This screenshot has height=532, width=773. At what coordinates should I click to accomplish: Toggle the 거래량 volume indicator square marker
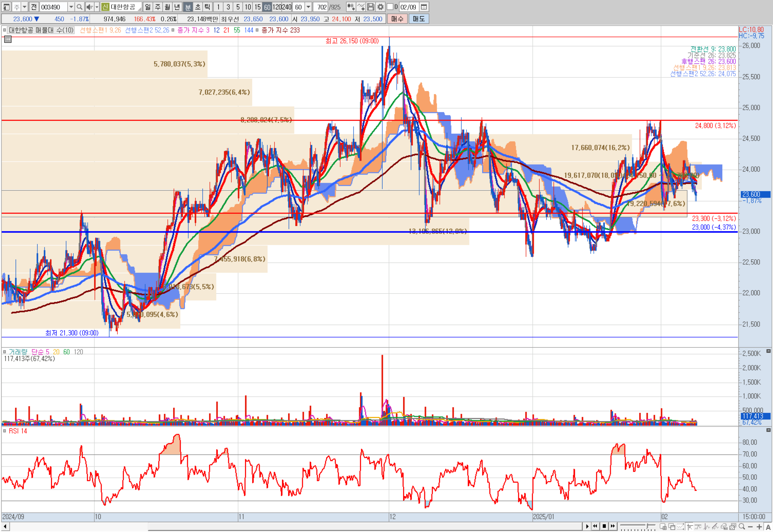(5, 352)
